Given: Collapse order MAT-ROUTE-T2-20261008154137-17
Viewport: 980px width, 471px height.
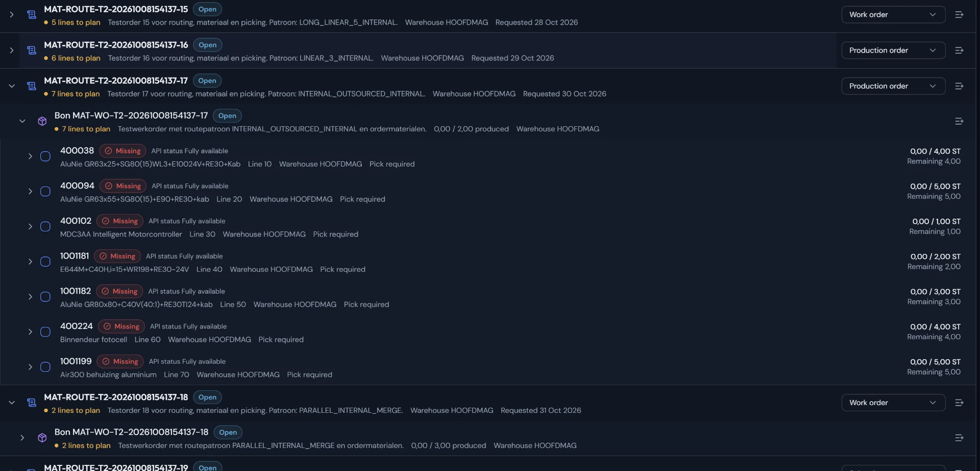Looking at the screenshot, I should 12,86.
